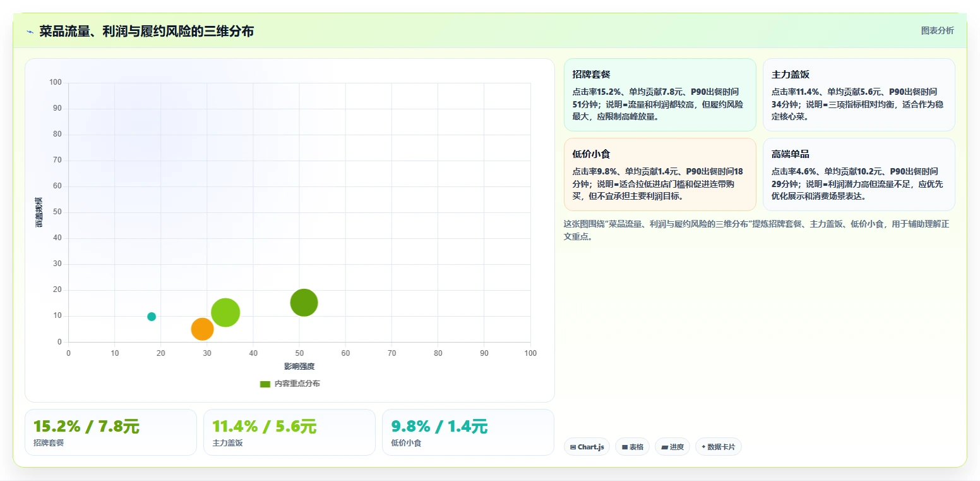Image resolution: width=980 pixels, height=481 pixels.
Task: Click the 影响强度 x-axis label
Action: 299,367
